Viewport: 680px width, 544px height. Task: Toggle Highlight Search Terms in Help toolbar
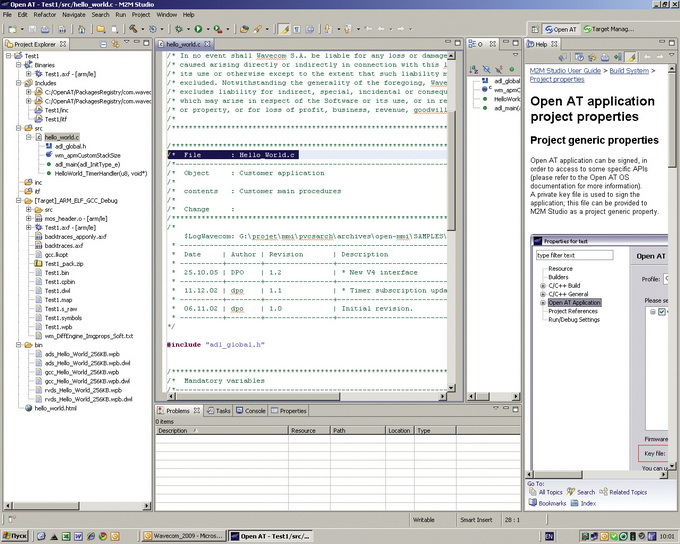631,57
